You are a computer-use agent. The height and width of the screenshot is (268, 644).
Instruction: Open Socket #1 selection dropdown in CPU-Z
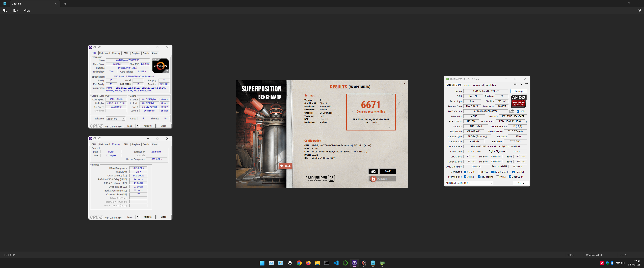(x=116, y=119)
